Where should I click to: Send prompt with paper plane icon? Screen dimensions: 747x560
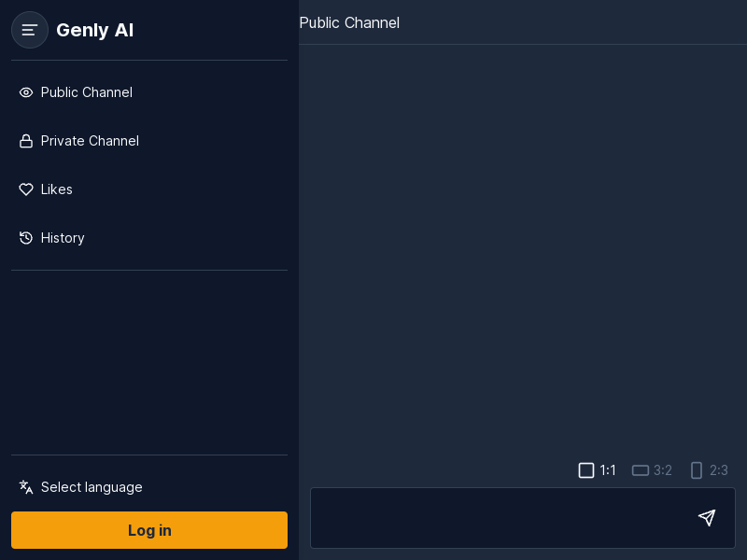(x=707, y=518)
